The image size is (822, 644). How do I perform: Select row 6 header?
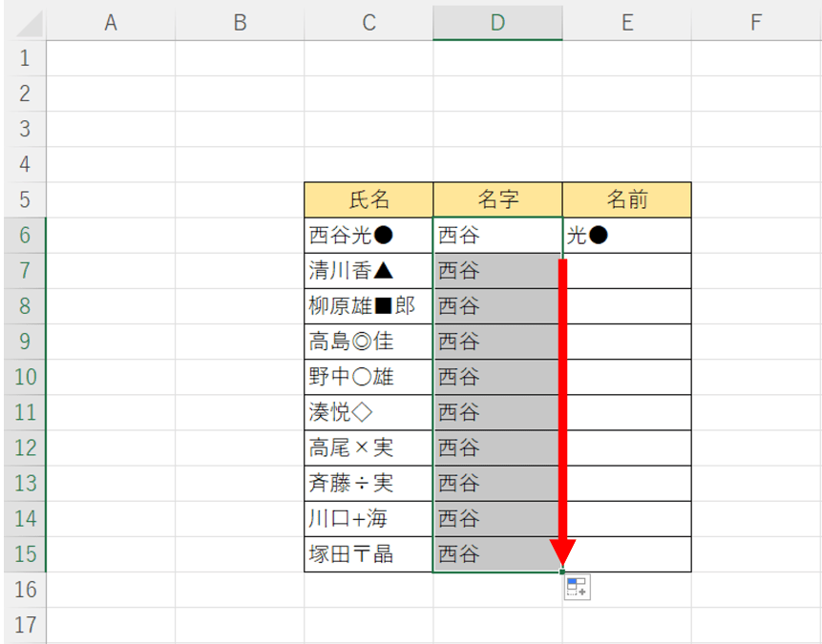tap(25, 236)
